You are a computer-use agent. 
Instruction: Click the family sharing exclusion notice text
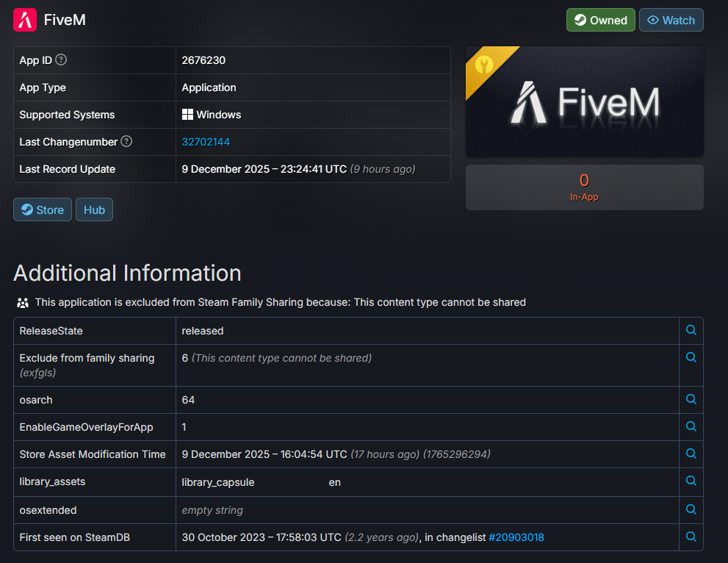pyautogui.click(x=281, y=302)
